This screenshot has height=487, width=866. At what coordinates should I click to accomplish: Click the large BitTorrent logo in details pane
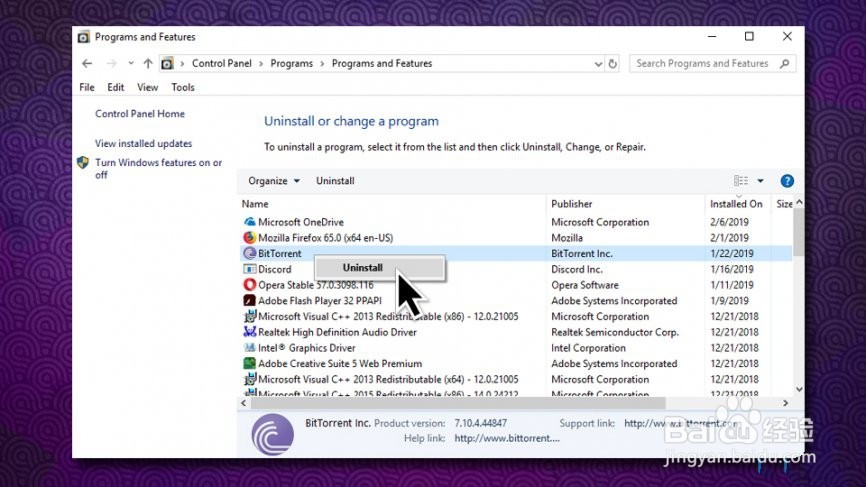tap(273, 435)
